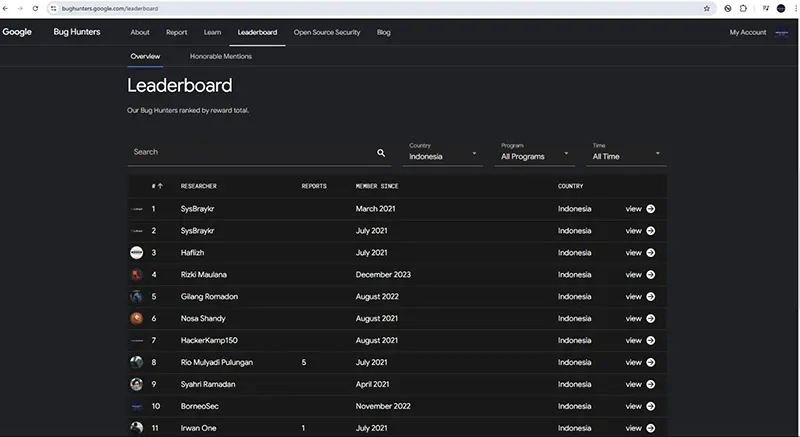Open the Learn menu item

click(212, 32)
